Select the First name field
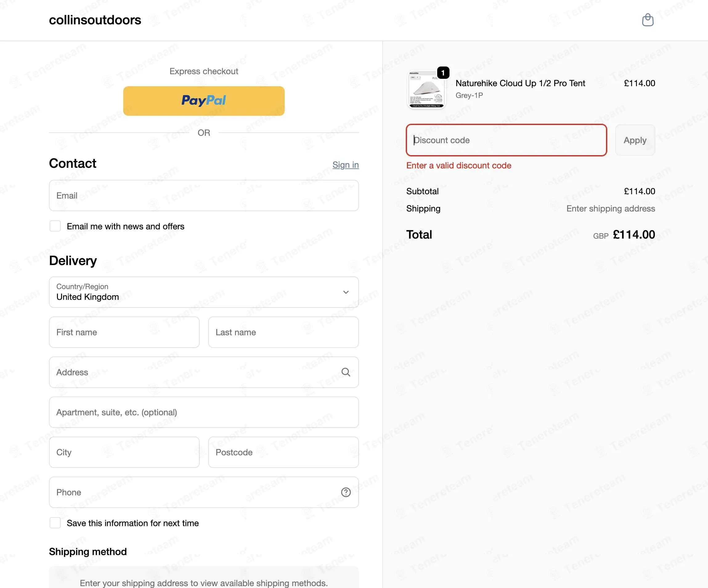The width and height of the screenshot is (708, 588). point(124,332)
